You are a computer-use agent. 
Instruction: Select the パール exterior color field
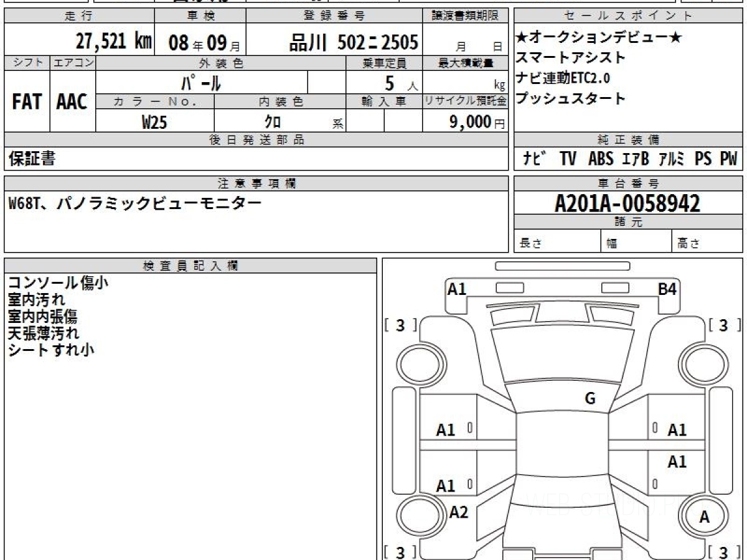[x=201, y=83]
